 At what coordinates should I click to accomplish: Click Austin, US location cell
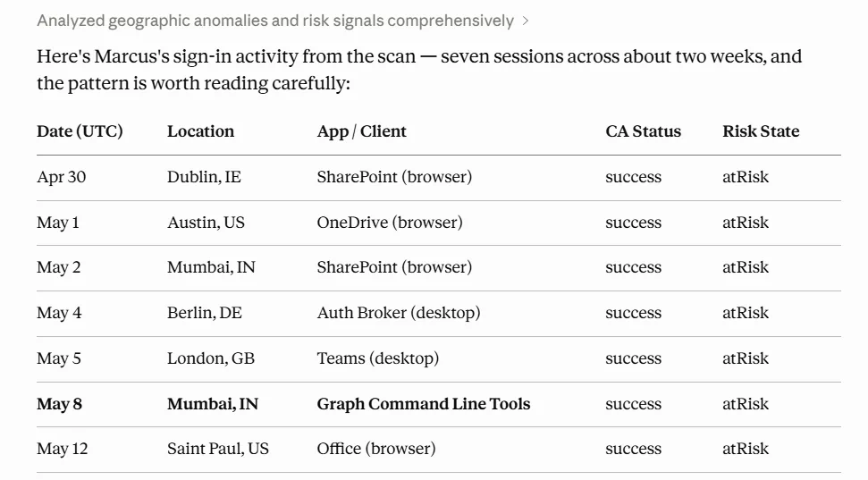pyautogui.click(x=206, y=223)
